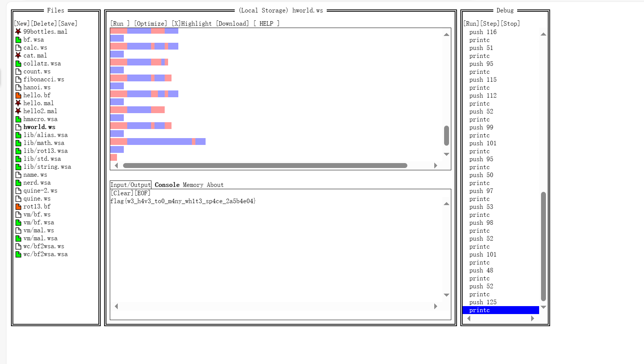Image resolution: width=644 pixels, height=364 pixels.
Task: Click the hmacro.wsa file icon
Action: 18,119
